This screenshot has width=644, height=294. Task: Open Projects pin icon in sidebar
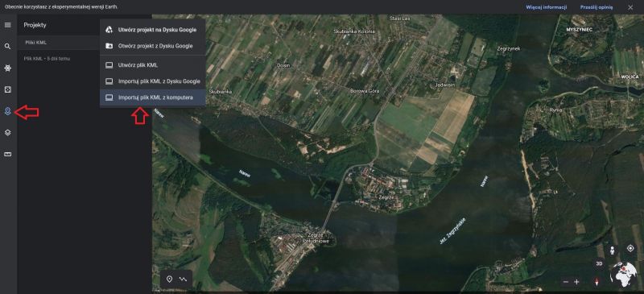7,111
